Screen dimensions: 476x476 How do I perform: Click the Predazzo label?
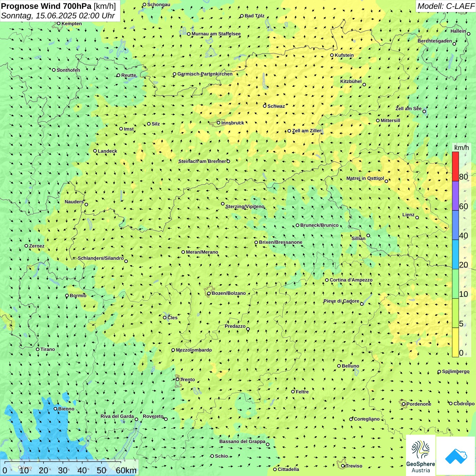235,326
